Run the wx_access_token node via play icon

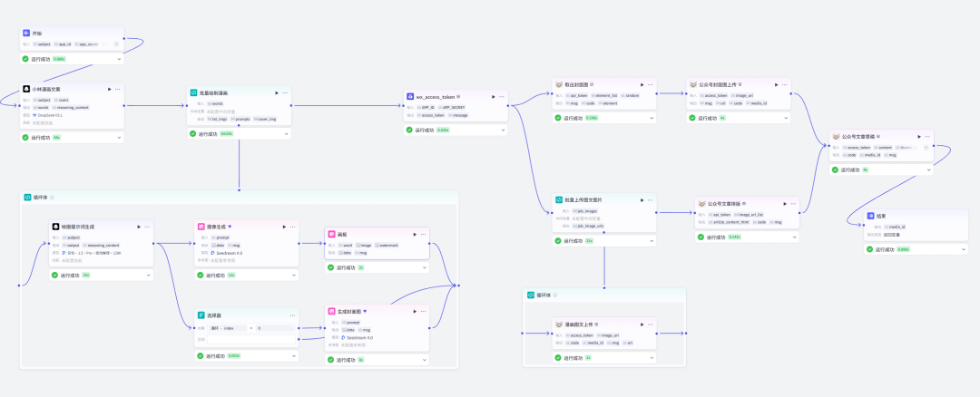point(493,97)
